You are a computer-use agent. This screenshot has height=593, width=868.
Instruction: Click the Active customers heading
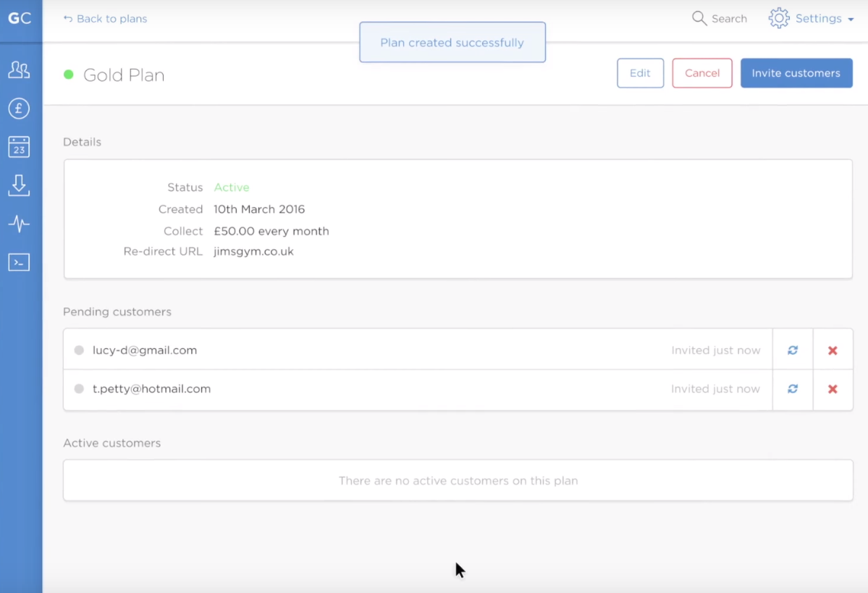click(x=111, y=443)
